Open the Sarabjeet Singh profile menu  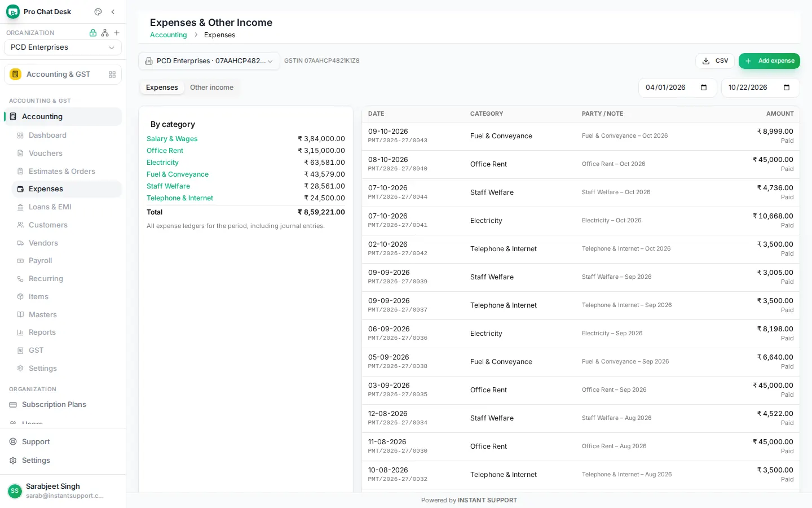[x=63, y=491]
